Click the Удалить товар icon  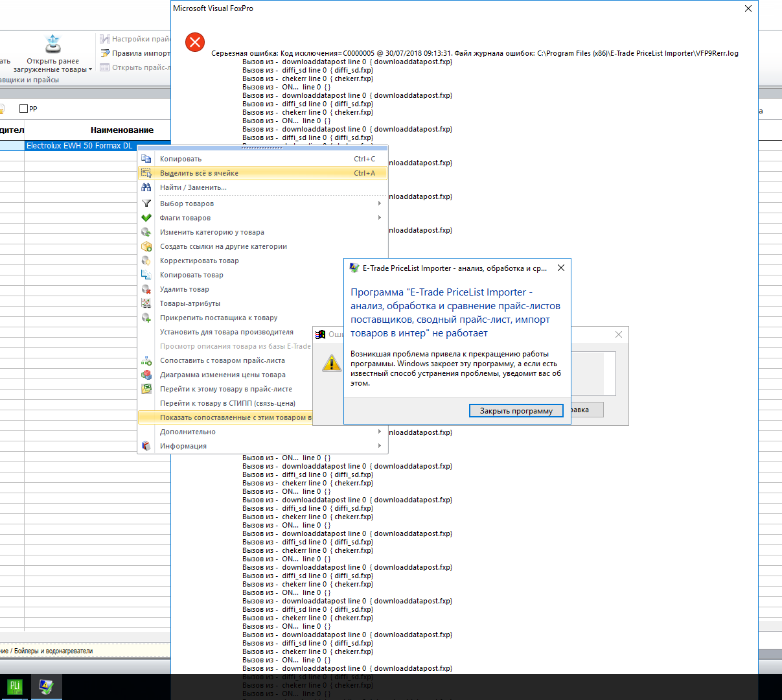(146, 289)
